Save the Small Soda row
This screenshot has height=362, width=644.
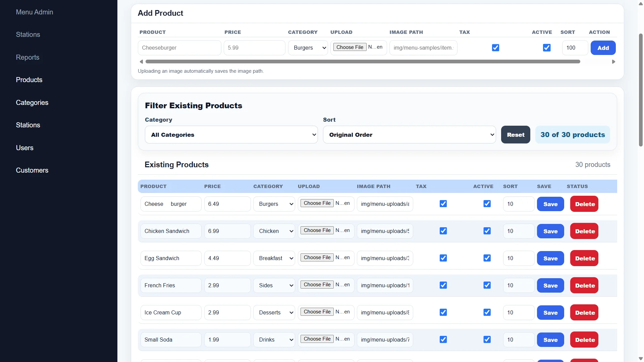pos(550,340)
